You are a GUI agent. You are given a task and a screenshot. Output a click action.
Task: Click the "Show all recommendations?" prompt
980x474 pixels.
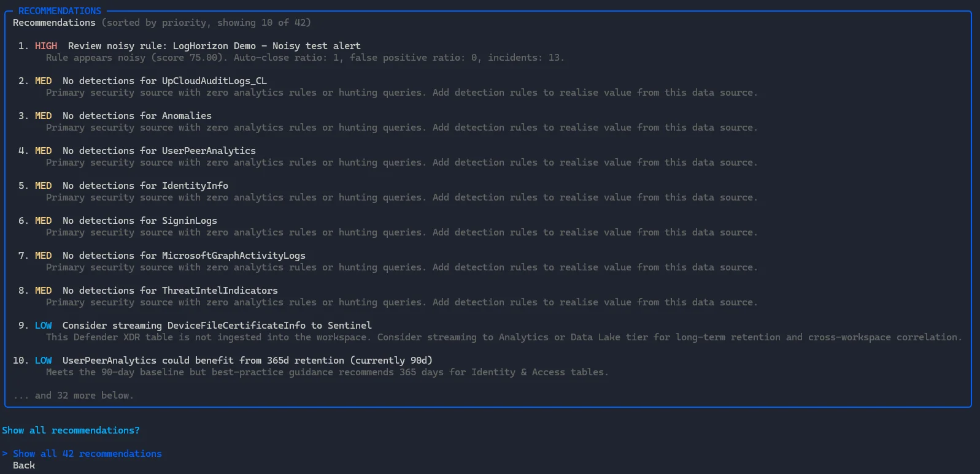pyautogui.click(x=71, y=430)
